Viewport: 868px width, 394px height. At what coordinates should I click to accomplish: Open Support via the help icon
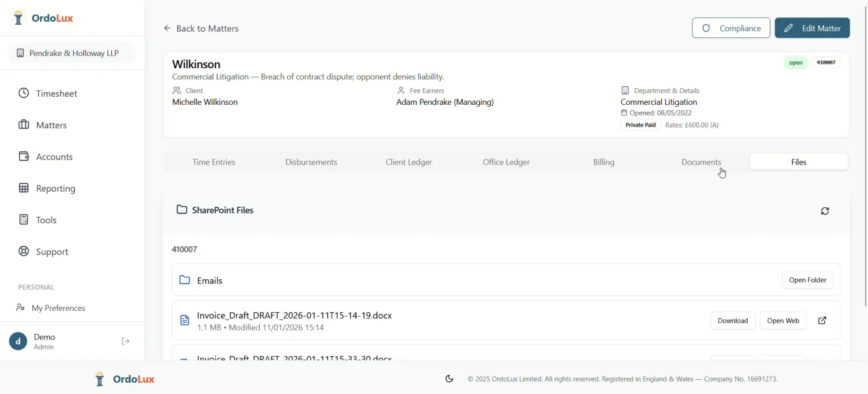22,251
